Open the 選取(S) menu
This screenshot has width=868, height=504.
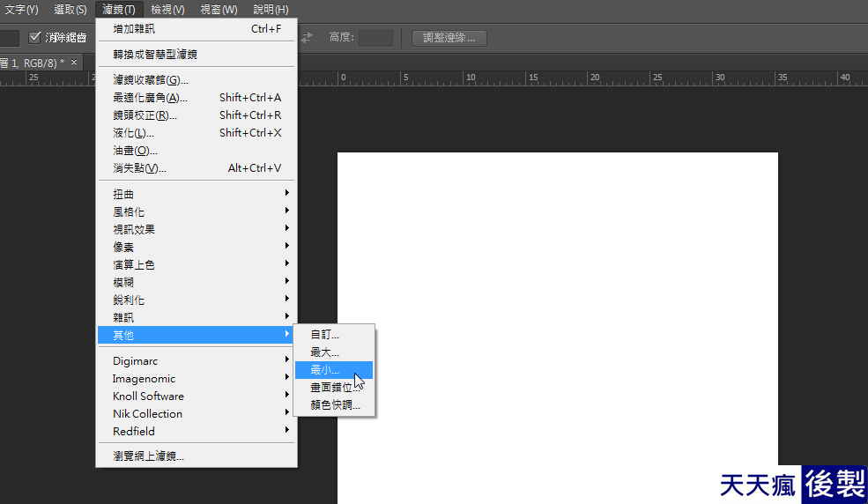(70, 10)
